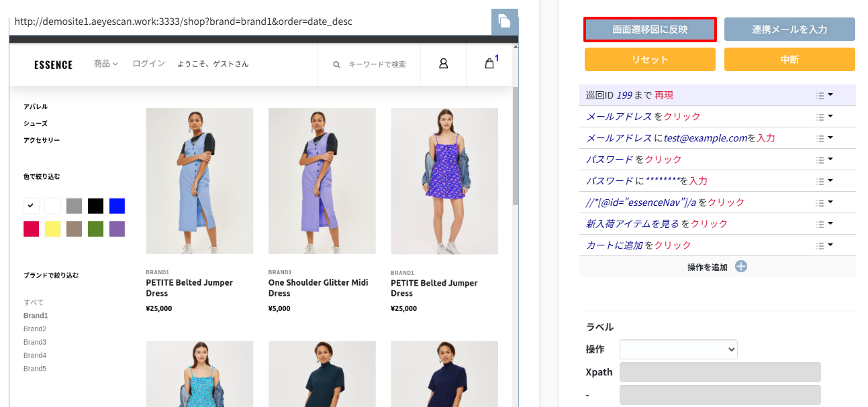Click the ESSENCE logo

click(x=53, y=65)
